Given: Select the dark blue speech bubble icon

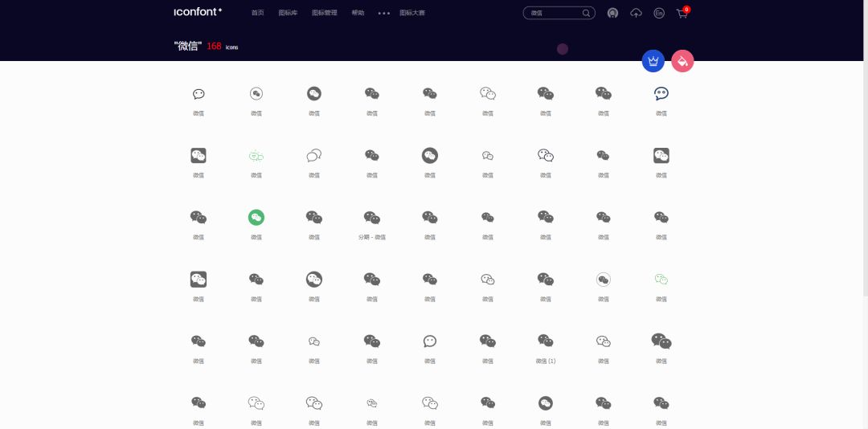Looking at the screenshot, I should point(661,93).
